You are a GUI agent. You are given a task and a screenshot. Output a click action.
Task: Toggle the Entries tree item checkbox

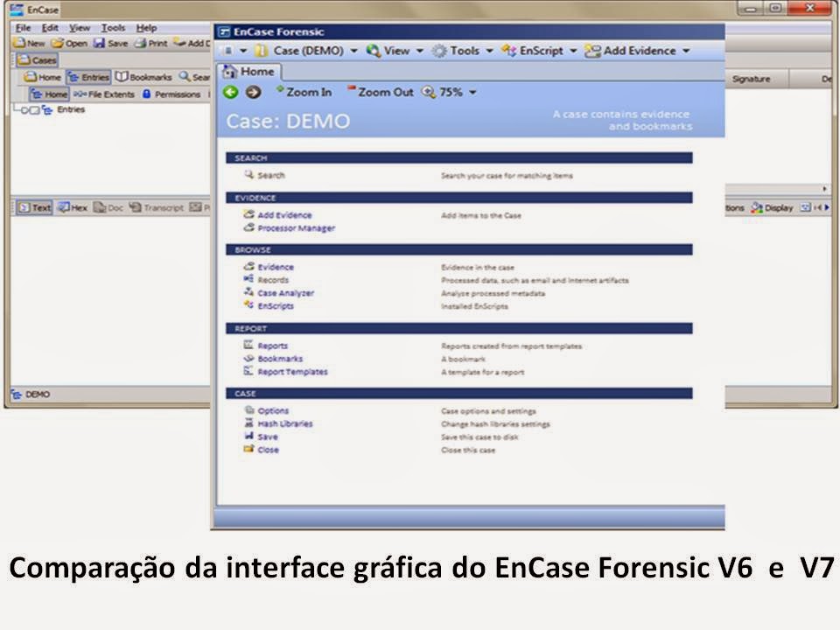point(35,110)
